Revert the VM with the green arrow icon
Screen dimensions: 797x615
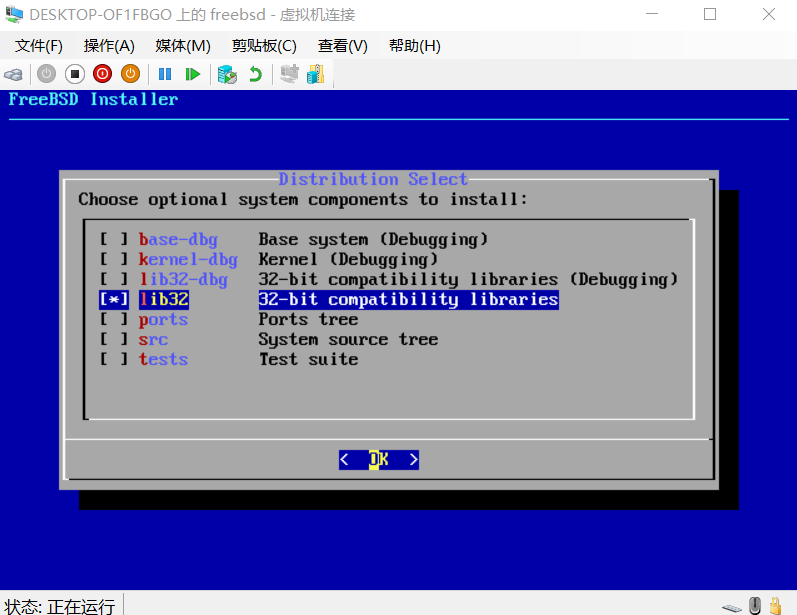pos(255,74)
